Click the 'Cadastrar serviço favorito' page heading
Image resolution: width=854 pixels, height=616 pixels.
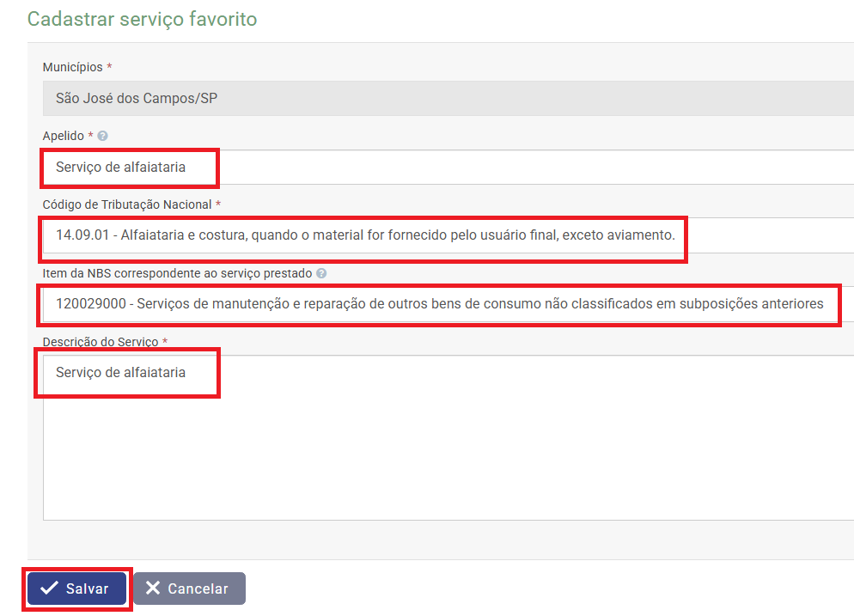pyautogui.click(x=142, y=19)
